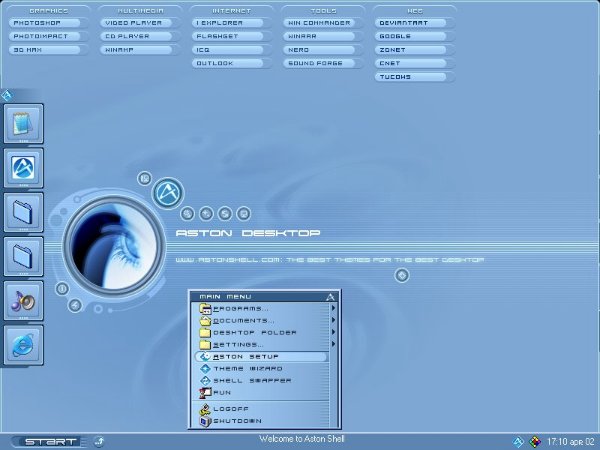Viewport: 600px width, 450px height.
Task: Click the round button right of the website text
Action: pyautogui.click(x=402, y=275)
